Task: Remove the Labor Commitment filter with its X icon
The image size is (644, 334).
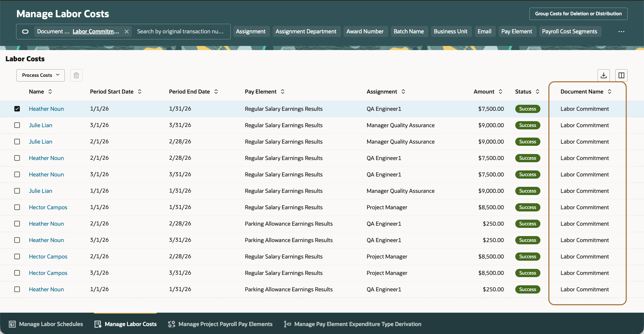Action: 127,31
